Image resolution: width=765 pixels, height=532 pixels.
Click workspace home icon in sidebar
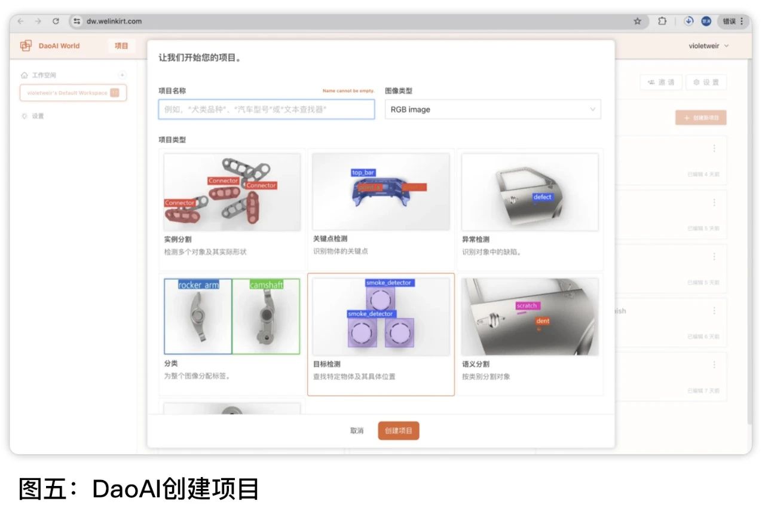coord(24,75)
